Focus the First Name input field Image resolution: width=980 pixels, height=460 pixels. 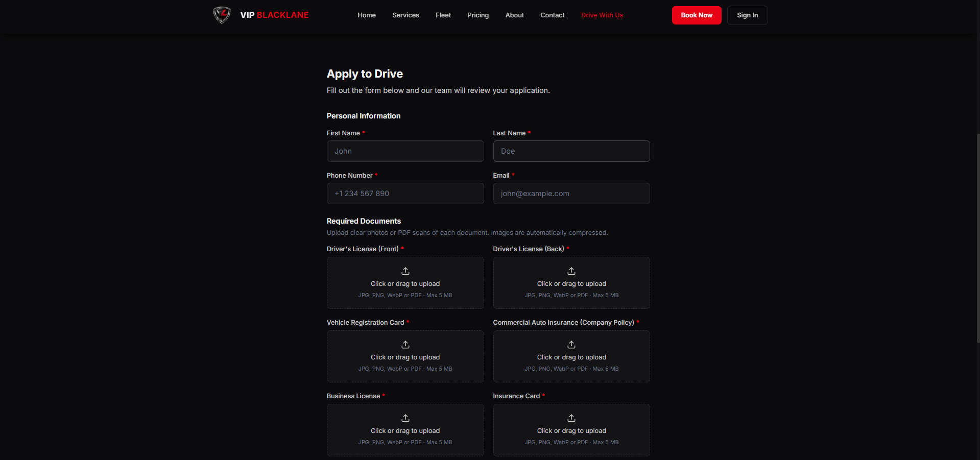coord(405,151)
